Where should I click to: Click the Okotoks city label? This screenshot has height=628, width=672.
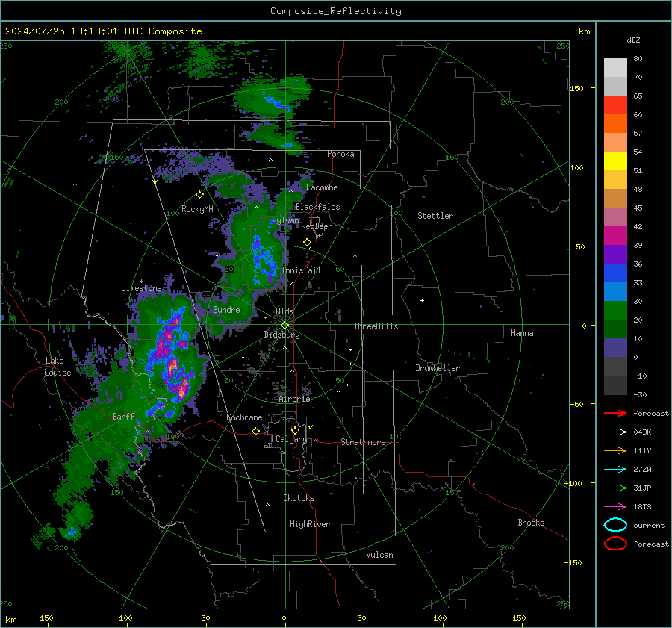click(299, 497)
